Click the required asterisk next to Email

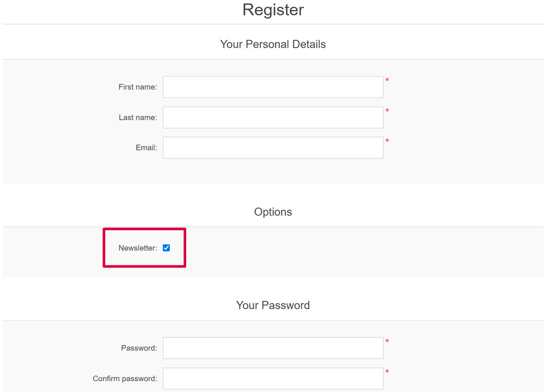point(387,142)
